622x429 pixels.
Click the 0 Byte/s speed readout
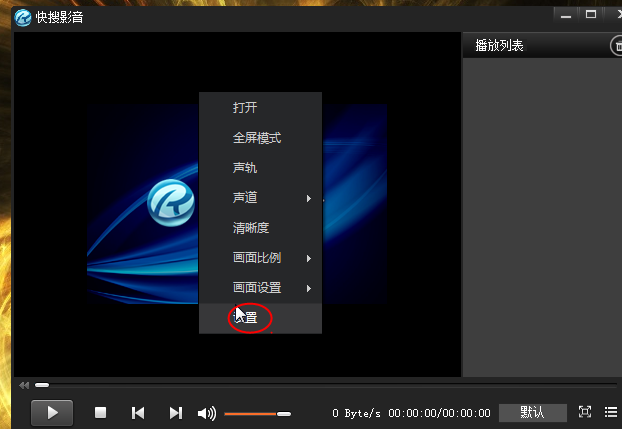[x=356, y=413]
